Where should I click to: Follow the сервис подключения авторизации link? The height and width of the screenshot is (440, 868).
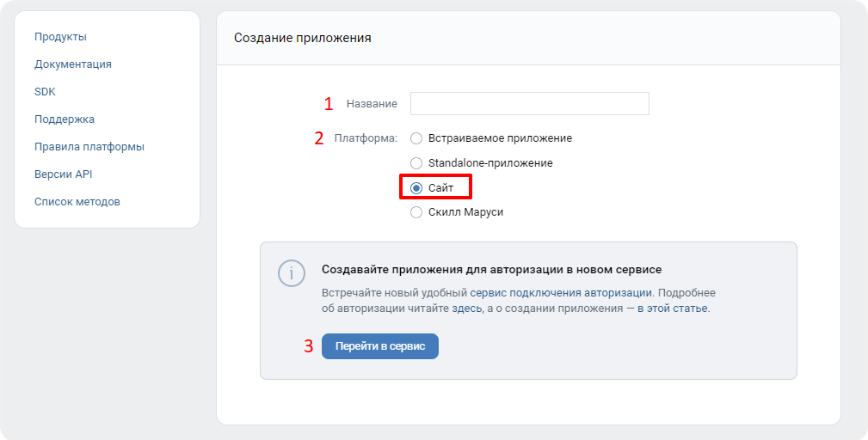(561, 293)
